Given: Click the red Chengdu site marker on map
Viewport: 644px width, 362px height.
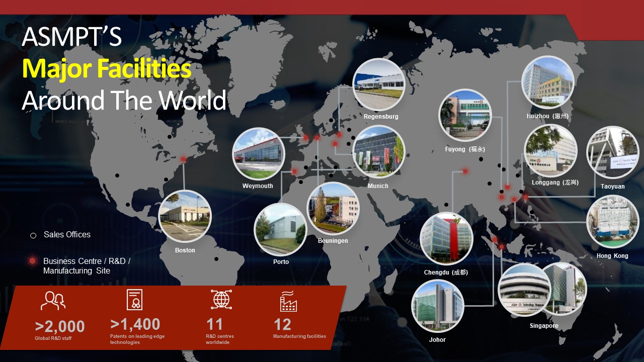Looking at the screenshot, I should coord(465,171).
